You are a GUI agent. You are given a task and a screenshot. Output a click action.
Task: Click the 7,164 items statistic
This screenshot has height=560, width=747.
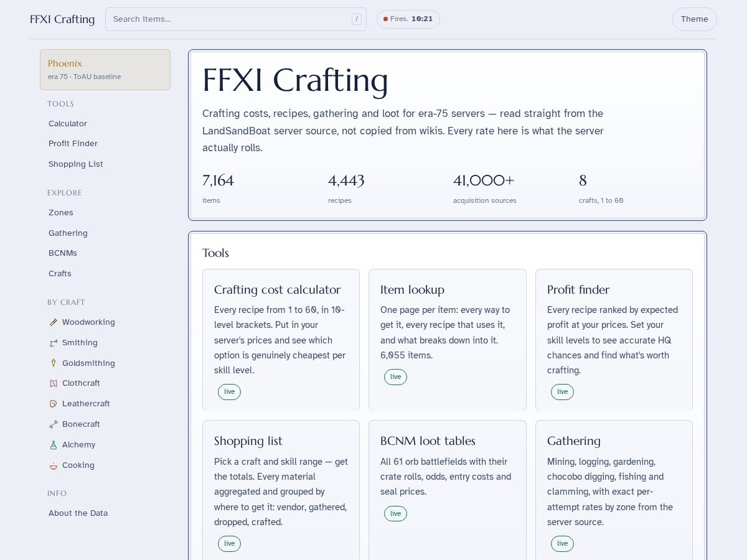pyautogui.click(x=218, y=189)
